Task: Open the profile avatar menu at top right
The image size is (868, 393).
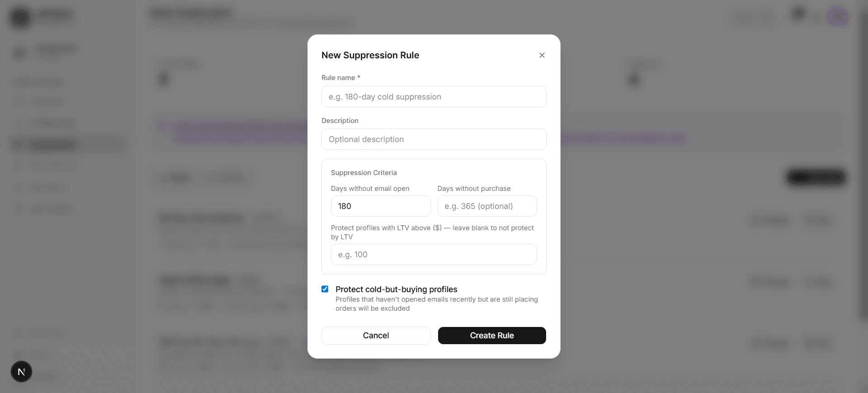Action: [839, 17]
